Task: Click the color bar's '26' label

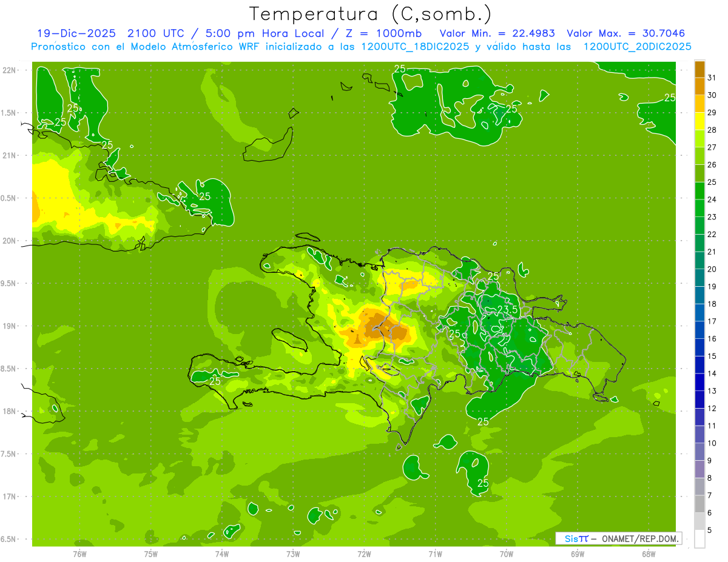Action: click(x=712, y=165)
